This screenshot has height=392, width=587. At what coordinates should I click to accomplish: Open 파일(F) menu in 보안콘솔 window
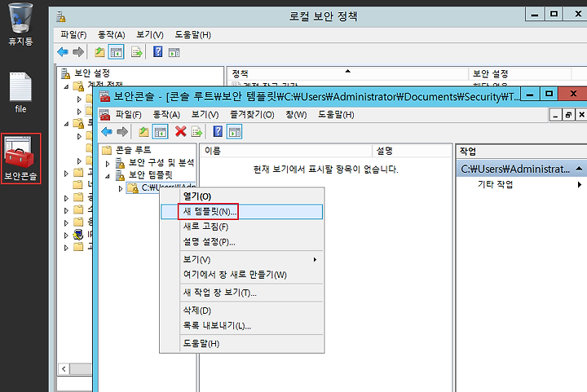tap(128, 114)
